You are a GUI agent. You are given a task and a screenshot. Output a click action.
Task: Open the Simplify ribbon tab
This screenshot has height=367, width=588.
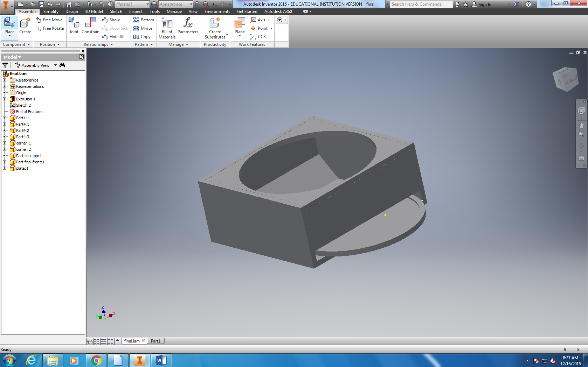[51, 12]
